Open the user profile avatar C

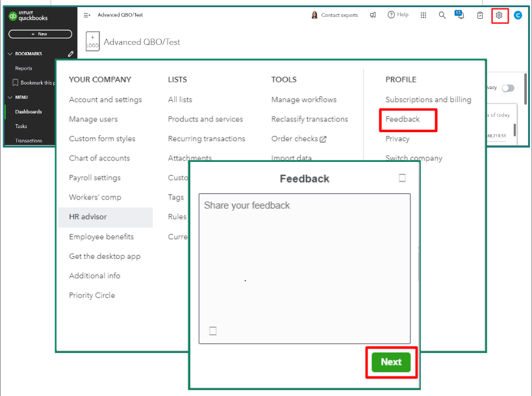pos(518,16)
